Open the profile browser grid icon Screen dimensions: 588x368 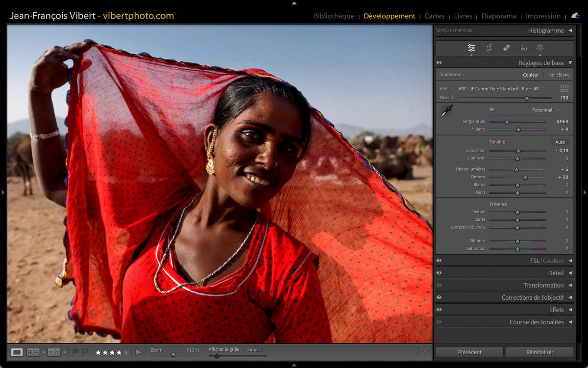click(x=564, y=88)
